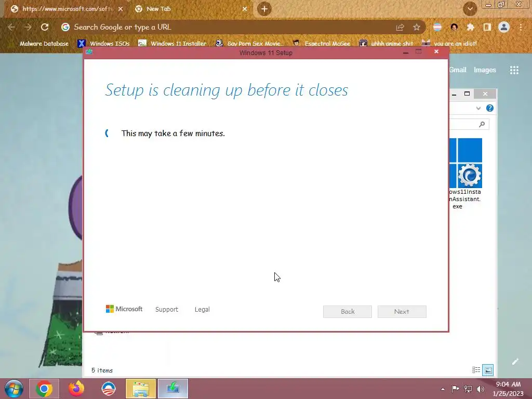Expand the Explorer ribbon chevron

tap(478, 108)
